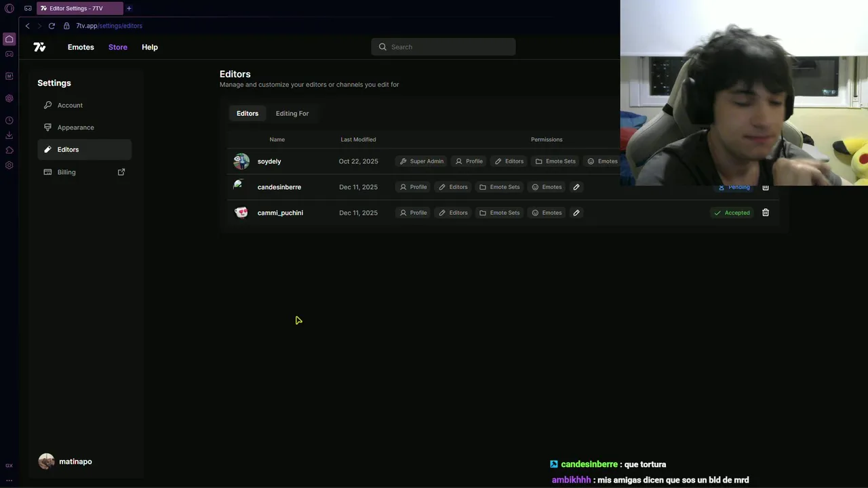The image size is (868, 488).
Task: Click the Last Modified column header
Action: click(x=358, y=140)
